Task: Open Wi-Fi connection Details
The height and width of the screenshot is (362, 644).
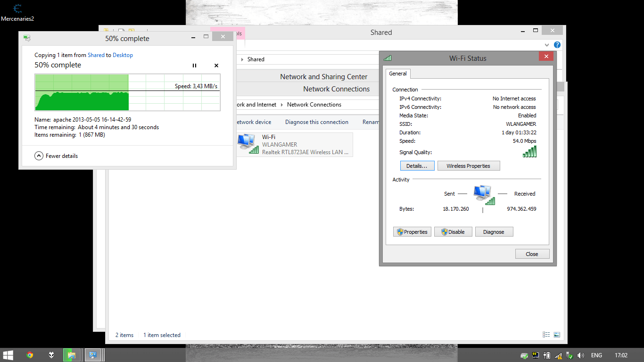Action: click(417, 166)
